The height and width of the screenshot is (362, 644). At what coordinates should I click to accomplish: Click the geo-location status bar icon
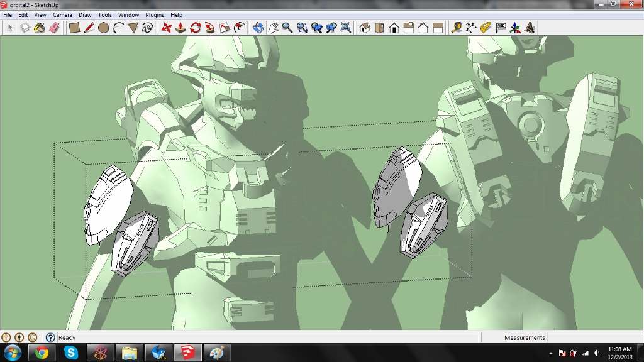coord(6,337)
